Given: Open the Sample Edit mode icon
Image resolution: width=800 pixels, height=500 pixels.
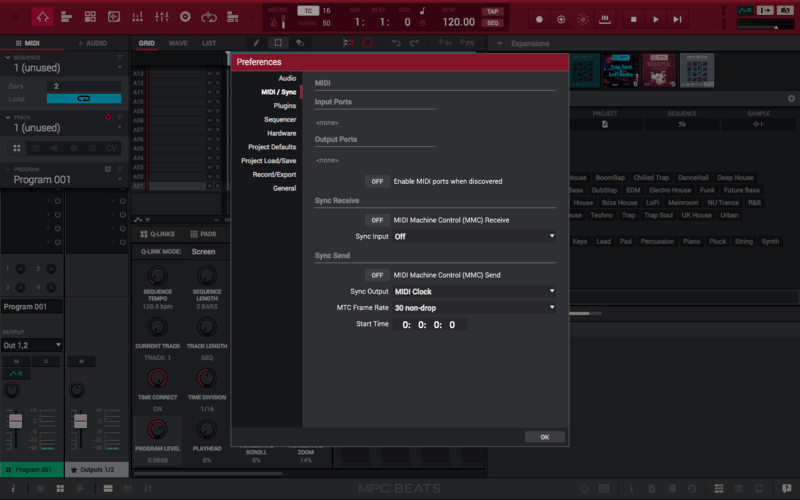Looking at the screenshot, I should 114,17.
